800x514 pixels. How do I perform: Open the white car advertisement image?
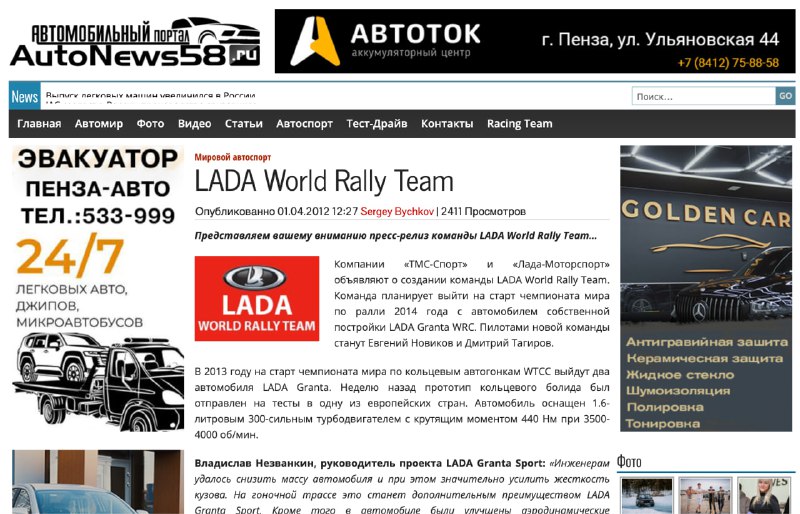[97, 482]
